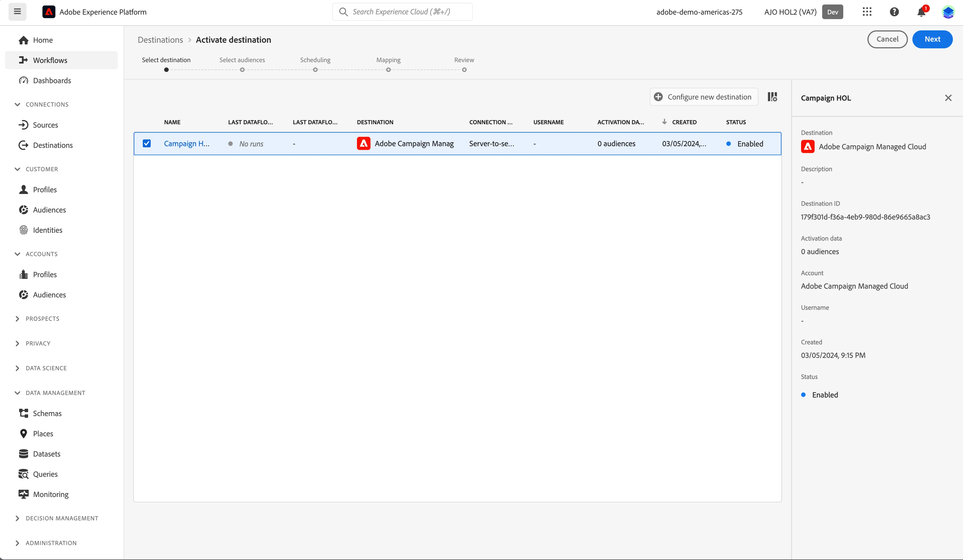Click the Cancel button

[887, 39]
